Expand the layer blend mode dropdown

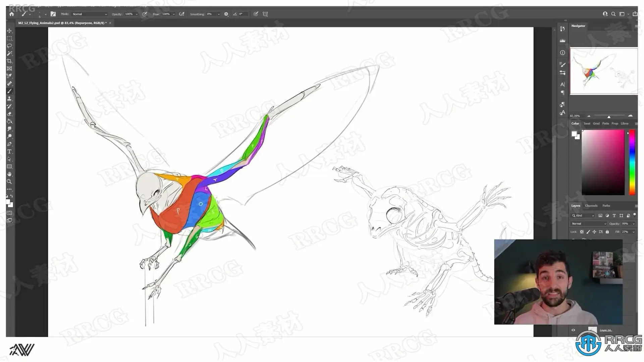click(589, 224)
